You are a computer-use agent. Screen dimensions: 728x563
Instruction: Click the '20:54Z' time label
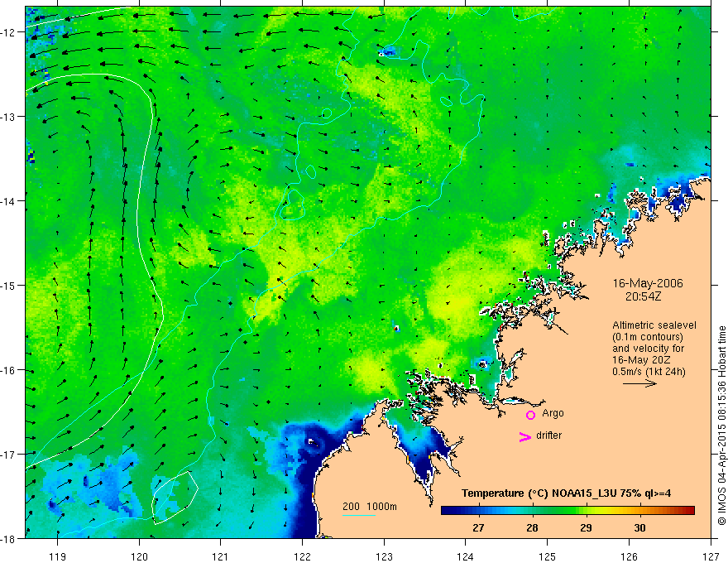643,296
